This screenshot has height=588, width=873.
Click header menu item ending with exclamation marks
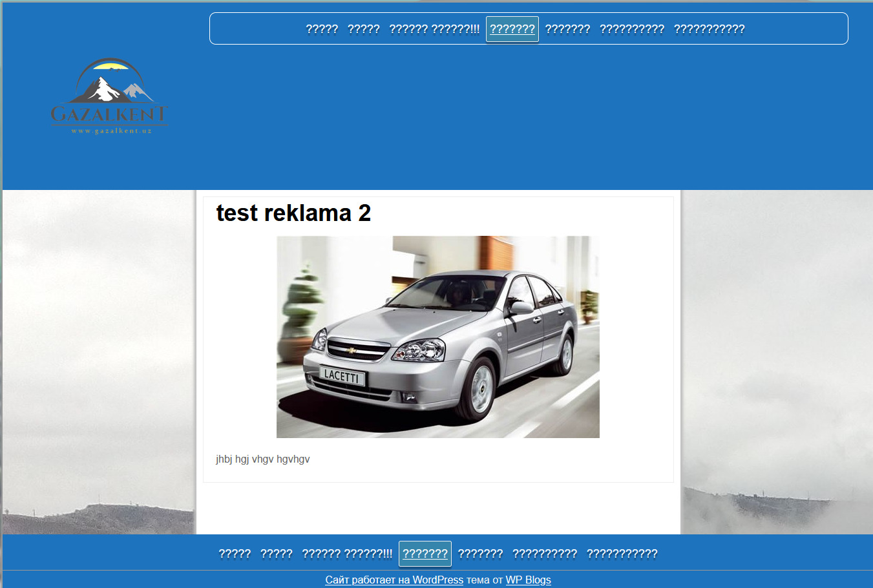tap(434, 29)
